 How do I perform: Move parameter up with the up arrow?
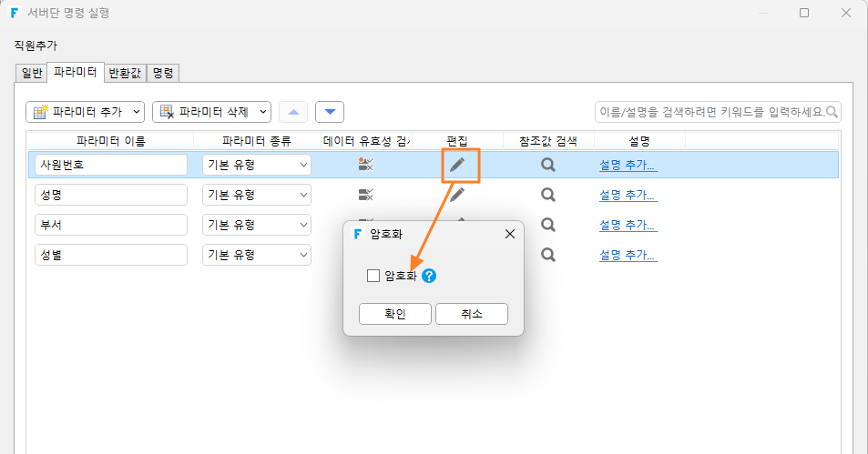tap(293, 112)
